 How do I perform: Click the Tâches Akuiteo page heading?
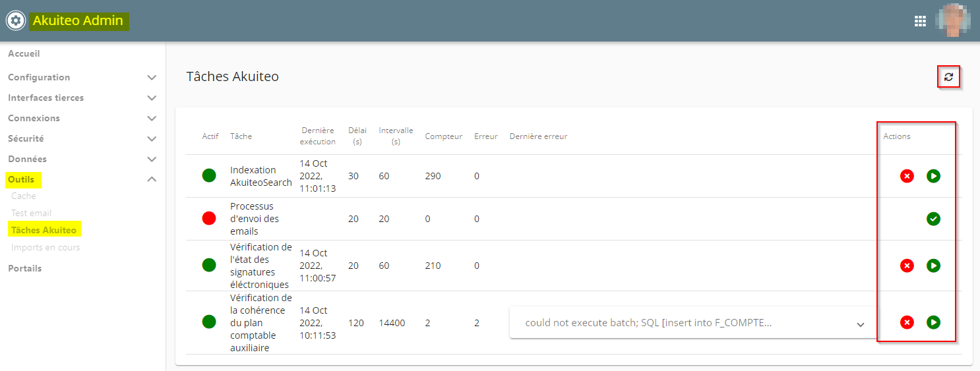coord(233,76)
